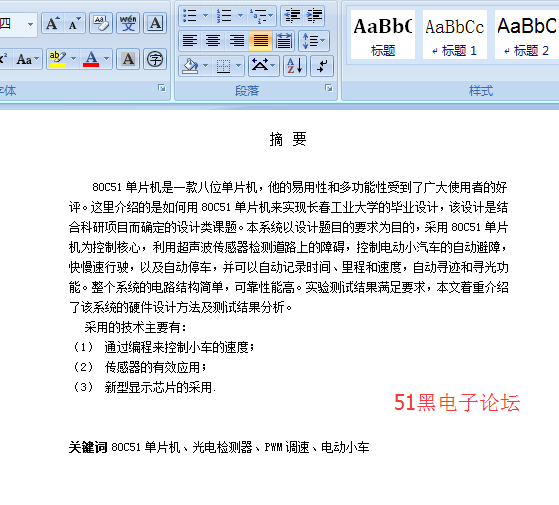Viewport: 559px width, 505px height.
Task: Apply the 标题 2 style
Action: coord(526,35)
